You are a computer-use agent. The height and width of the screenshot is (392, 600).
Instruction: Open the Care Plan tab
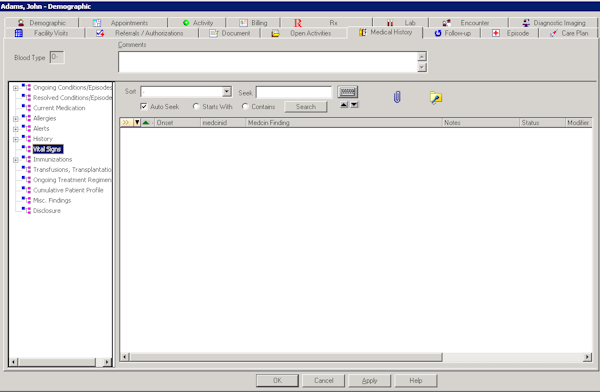point(569,33)
